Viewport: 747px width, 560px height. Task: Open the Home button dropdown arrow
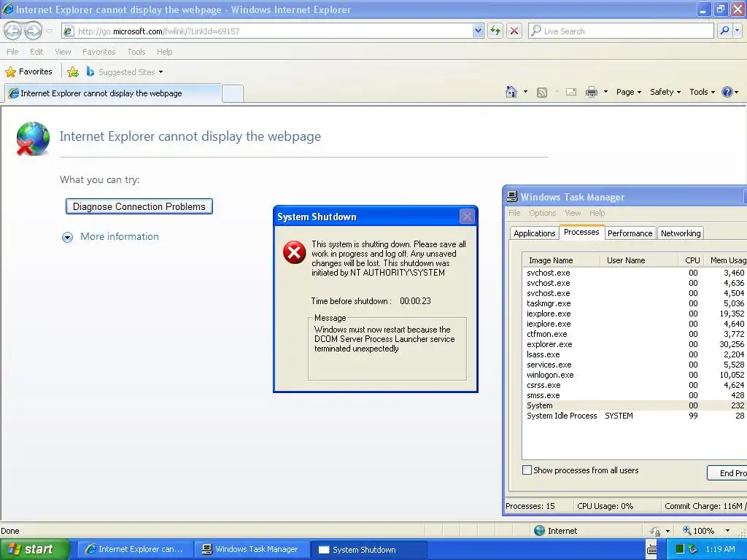point(525,92)
